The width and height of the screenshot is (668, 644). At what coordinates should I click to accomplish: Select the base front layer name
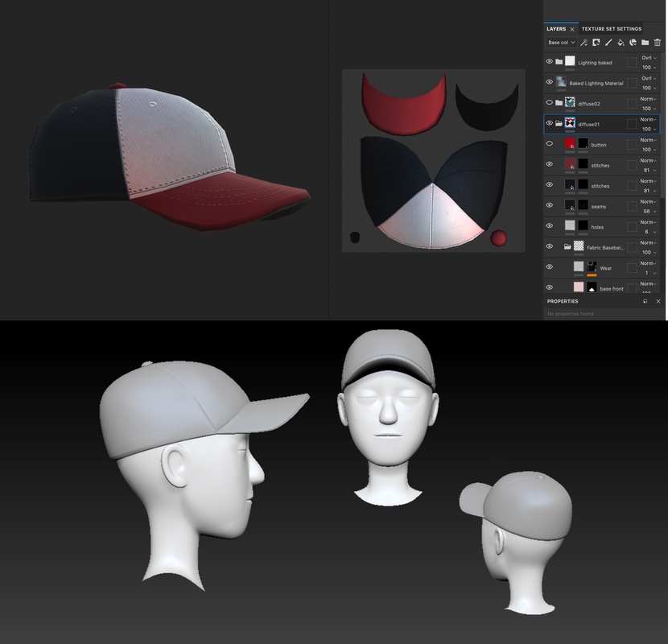(612, 289)
